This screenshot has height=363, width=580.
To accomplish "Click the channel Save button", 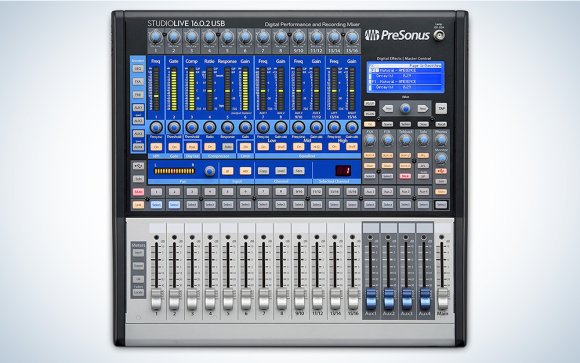I will (299, 171).
